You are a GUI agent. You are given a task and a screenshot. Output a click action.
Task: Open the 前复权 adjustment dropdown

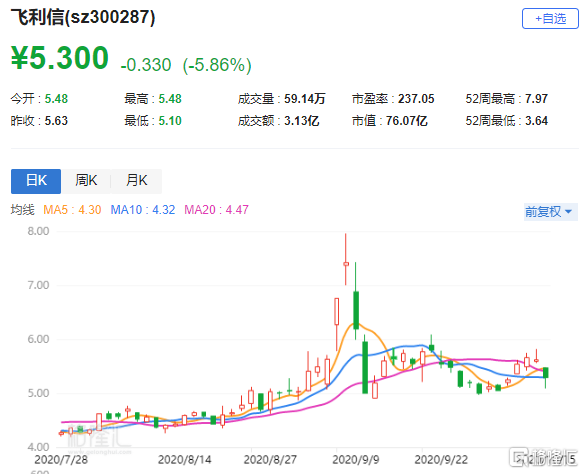coord(550,211)
